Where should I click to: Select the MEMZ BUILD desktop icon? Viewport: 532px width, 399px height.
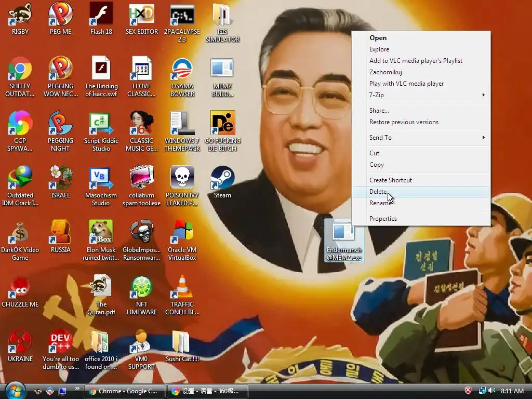click(x=222, y=77)
